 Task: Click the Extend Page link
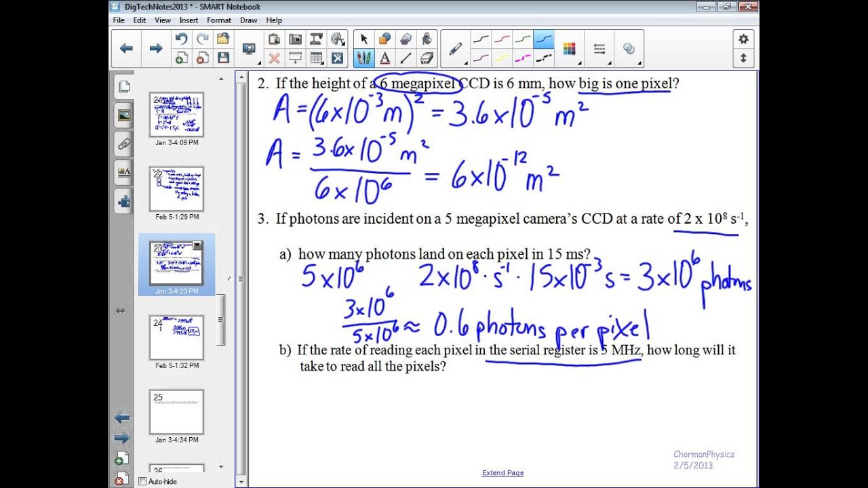coord(502,472)
